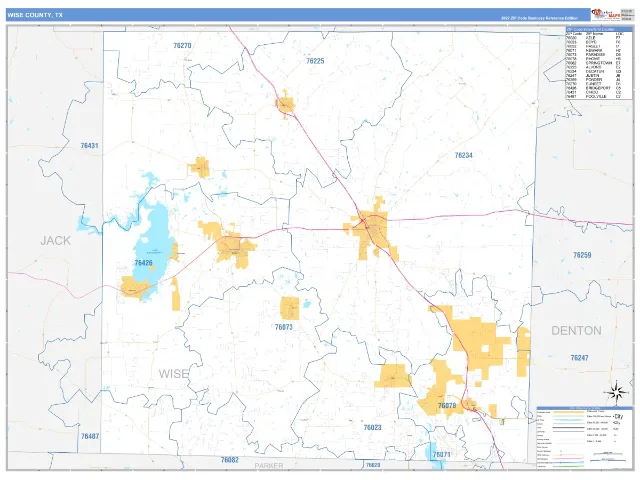Select ZIP code label 76247
Image resolution: width=640 pixels, height=480 pixels.
pos(579,358)
